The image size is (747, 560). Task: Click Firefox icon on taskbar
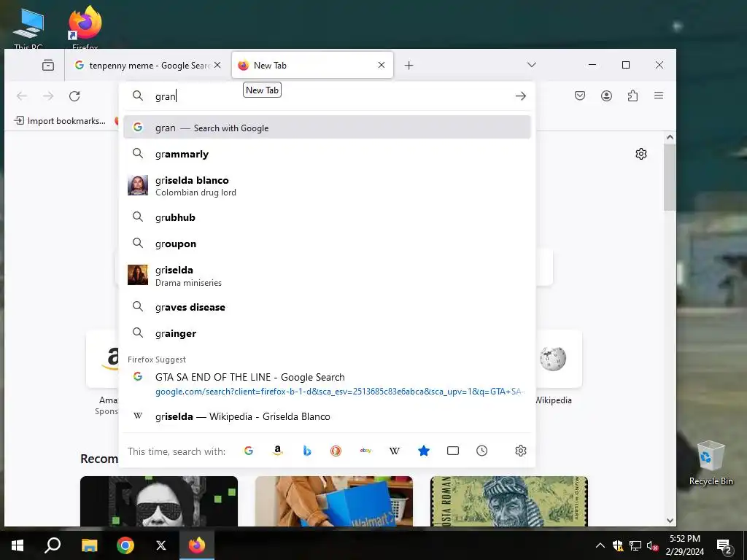coord(197,545)
